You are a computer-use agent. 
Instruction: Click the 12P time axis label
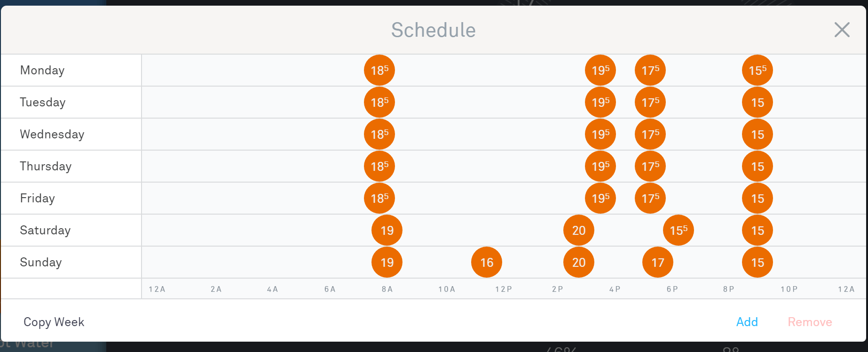pos(504,289)
